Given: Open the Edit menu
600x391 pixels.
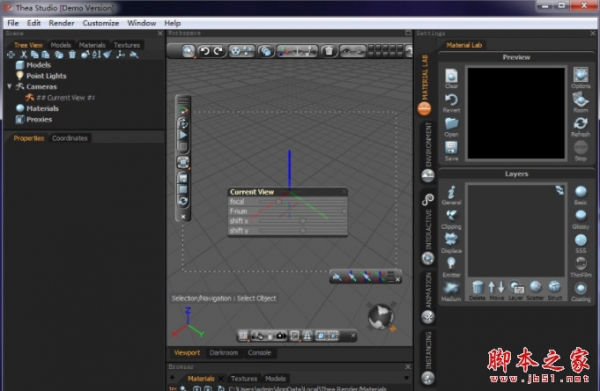Looking at the screenshot, I should click(34, 23).
